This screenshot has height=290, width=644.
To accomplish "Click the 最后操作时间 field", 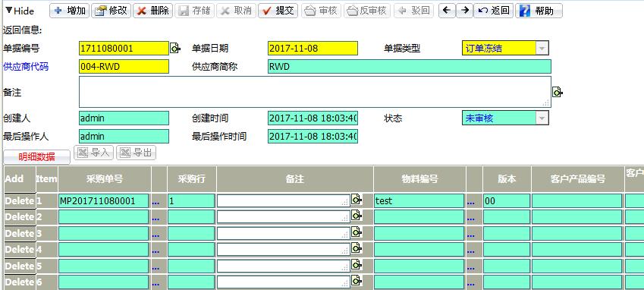I will pos(313,137).
